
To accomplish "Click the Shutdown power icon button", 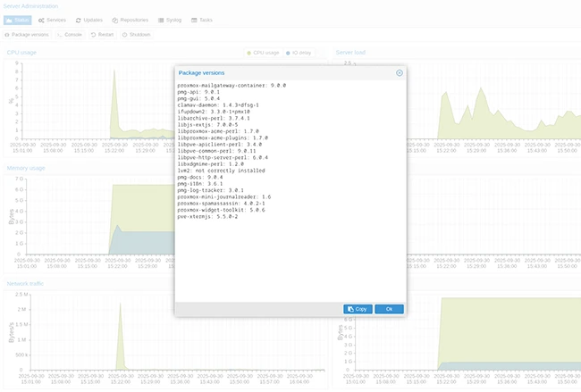I will point(136,35).
